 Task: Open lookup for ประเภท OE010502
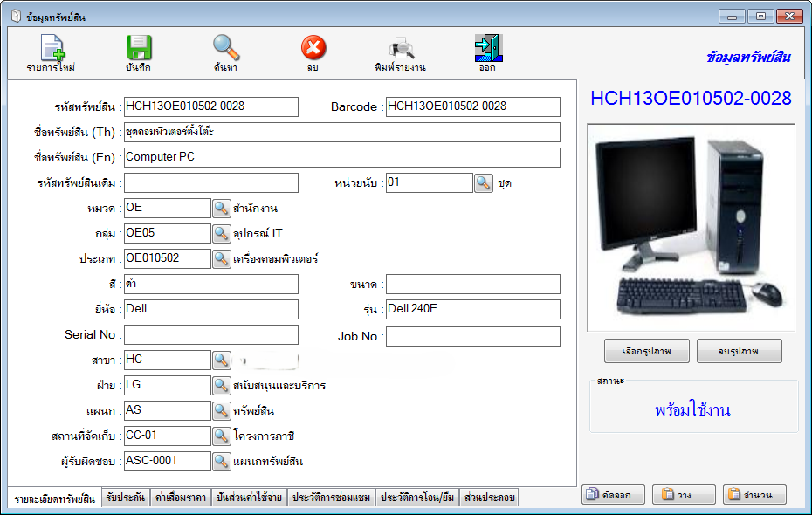click(x=221, y=258)
